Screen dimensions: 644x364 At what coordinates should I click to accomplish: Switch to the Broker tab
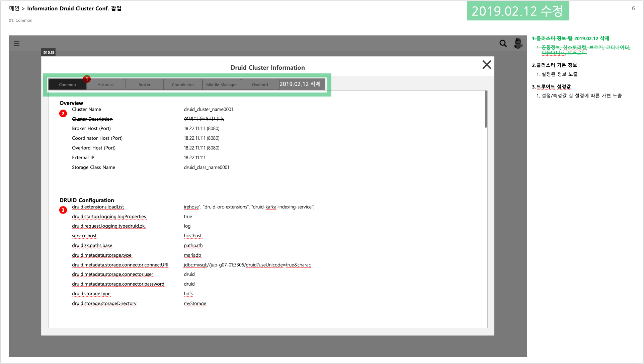[x=144, y=84]
